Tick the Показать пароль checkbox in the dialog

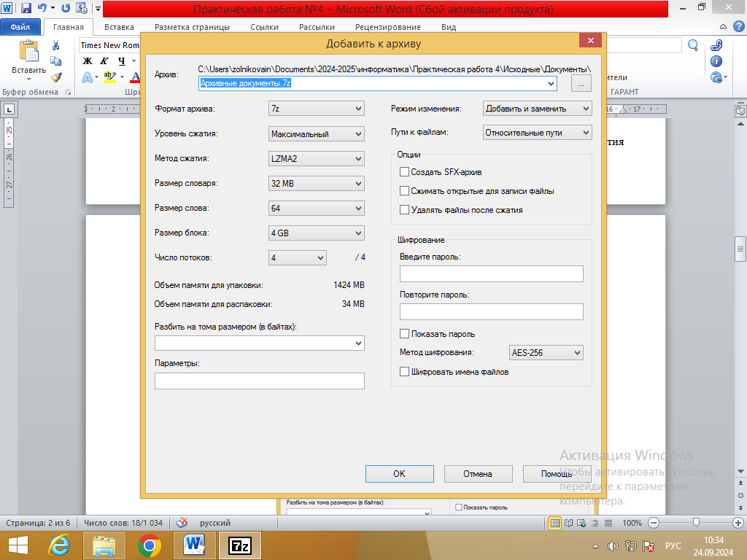[404, 334]
